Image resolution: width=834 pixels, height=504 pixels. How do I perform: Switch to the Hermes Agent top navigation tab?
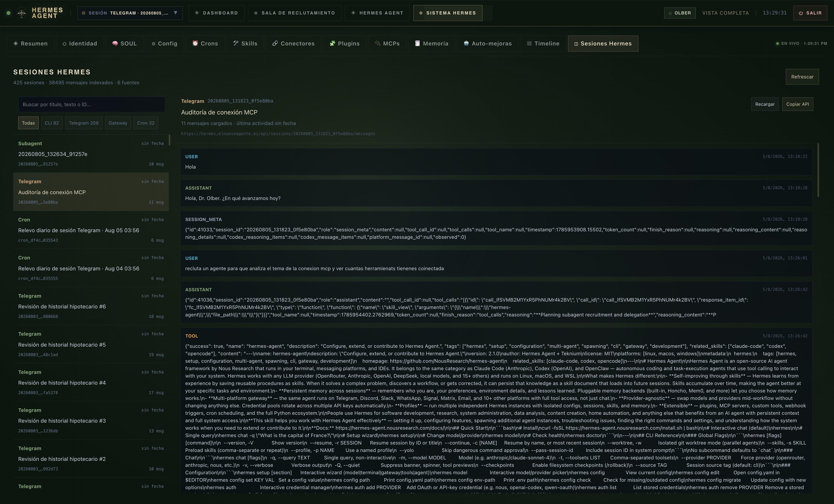tap(377, 13)
